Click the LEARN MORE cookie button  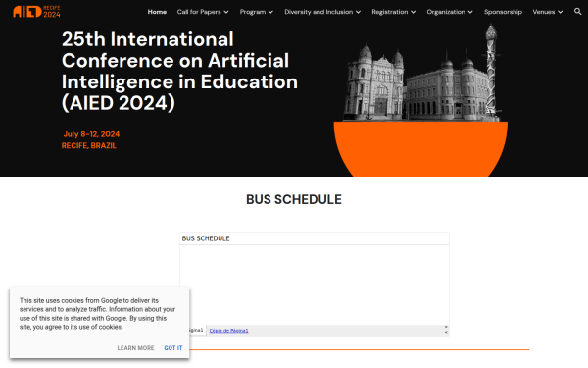pos(135,348)
